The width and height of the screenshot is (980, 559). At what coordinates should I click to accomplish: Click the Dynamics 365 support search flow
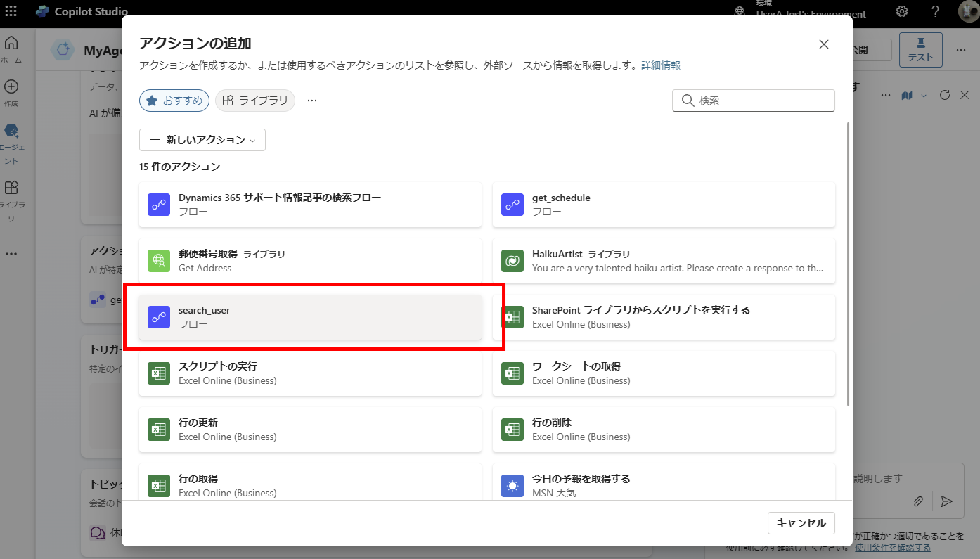[310, 205]
